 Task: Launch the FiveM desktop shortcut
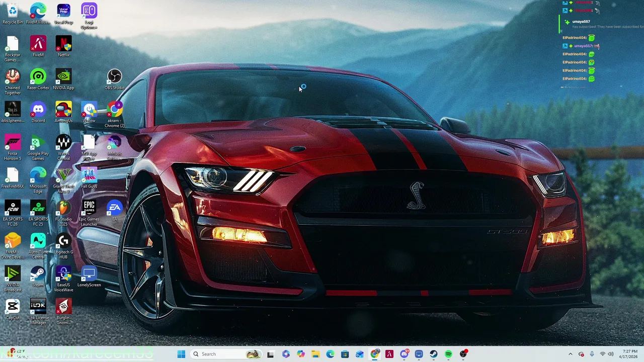(38, 46)
